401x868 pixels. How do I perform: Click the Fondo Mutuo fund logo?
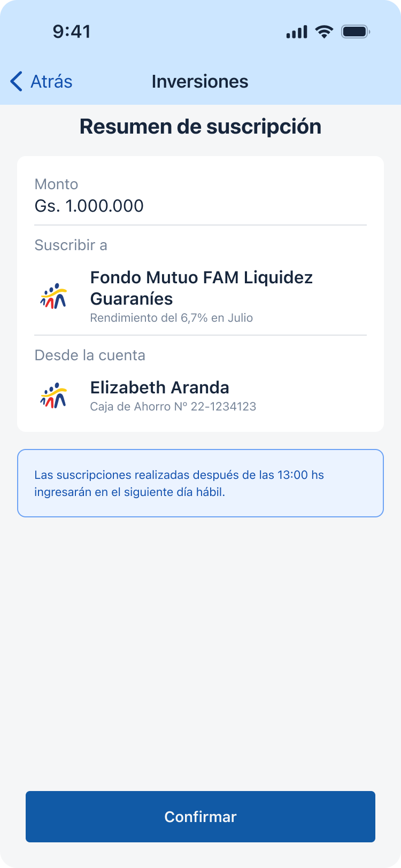[53, 296]
